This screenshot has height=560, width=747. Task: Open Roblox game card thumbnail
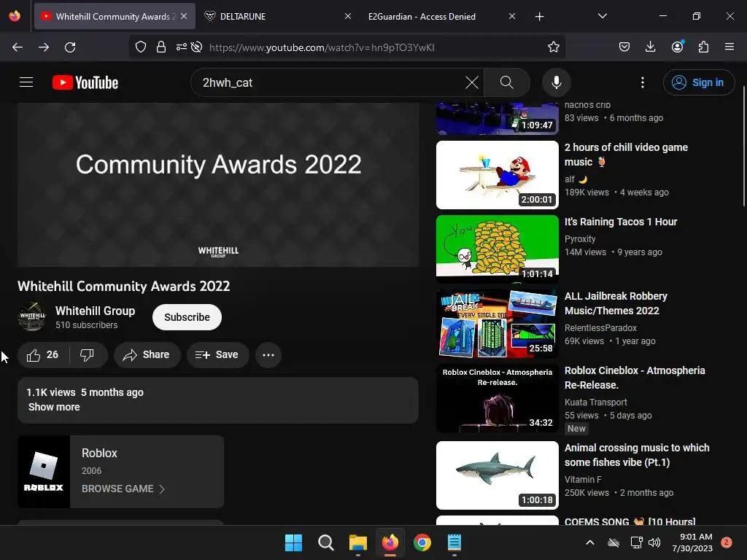click(x=44, y=472)
